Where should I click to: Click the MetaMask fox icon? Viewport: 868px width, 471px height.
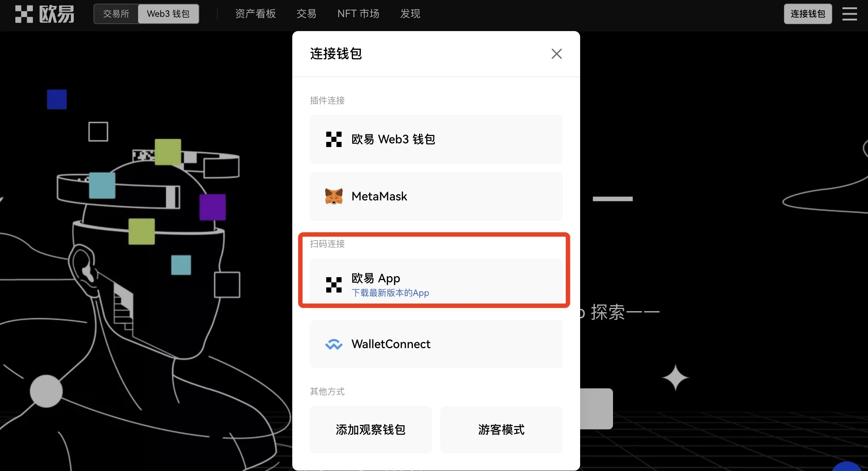pos(334,196)
